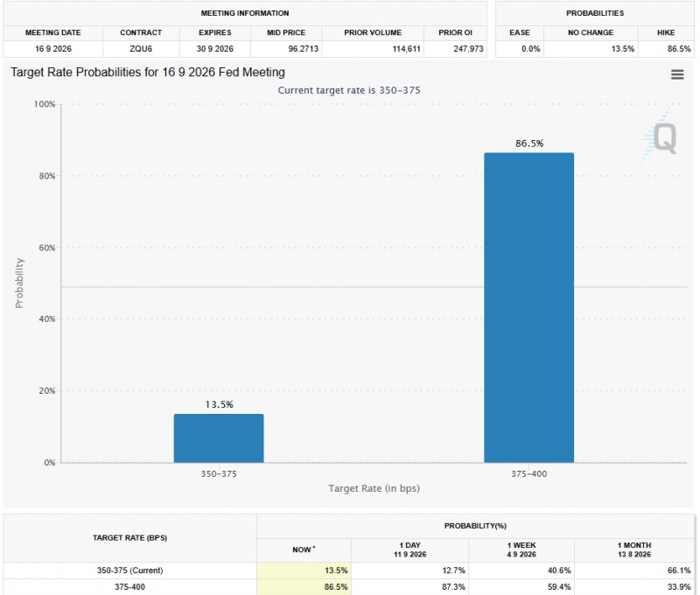Click the vertical Probability axis title
Viewport: 700px width, 595px height.
click(19, 283)
